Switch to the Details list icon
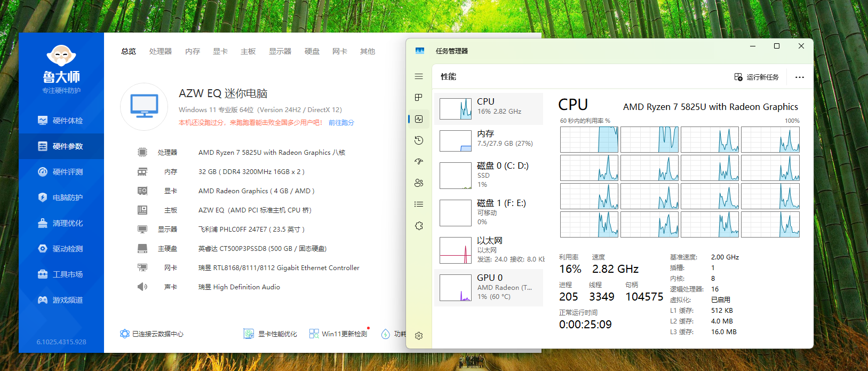Image resolution: width=868 pixels, height=371 pixels. tap(419, 204)
